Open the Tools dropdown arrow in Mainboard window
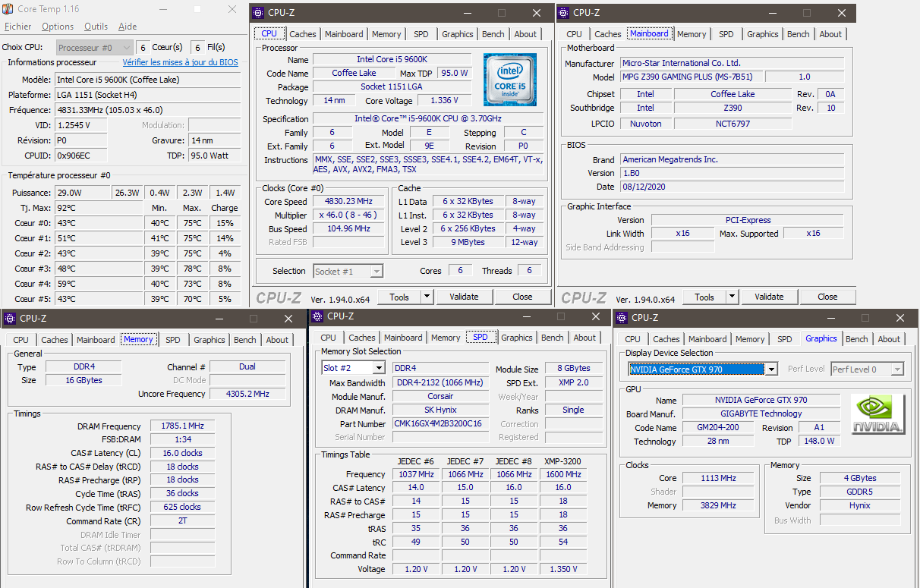 (732, 297)
